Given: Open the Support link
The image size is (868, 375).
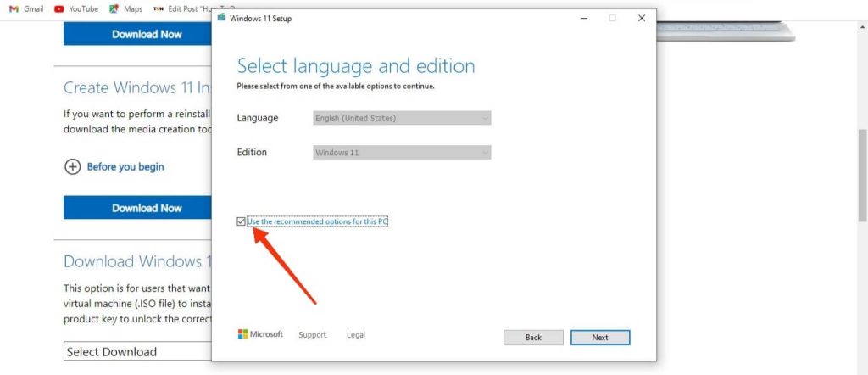Looking at the screenshot, I should pyautogui.click(x=312, y=334).
